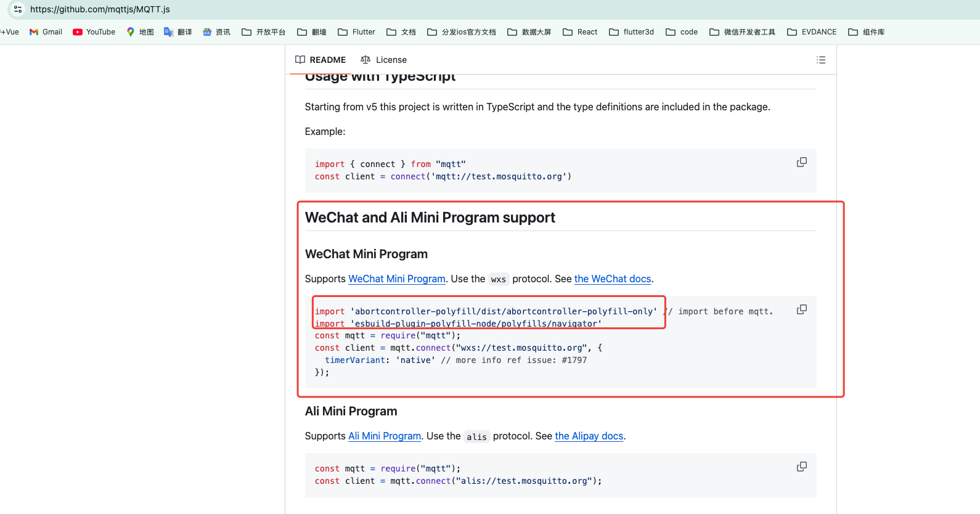Click the 'WeChat and Ali Mini Program support' heading
The height and width of the screenshot is (514, 980).
click(x=430, y=218)
